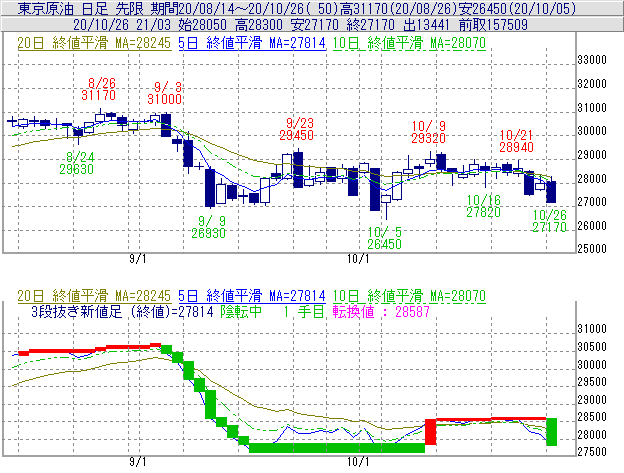Select the 終27170 close price text

tap(370, 25)
